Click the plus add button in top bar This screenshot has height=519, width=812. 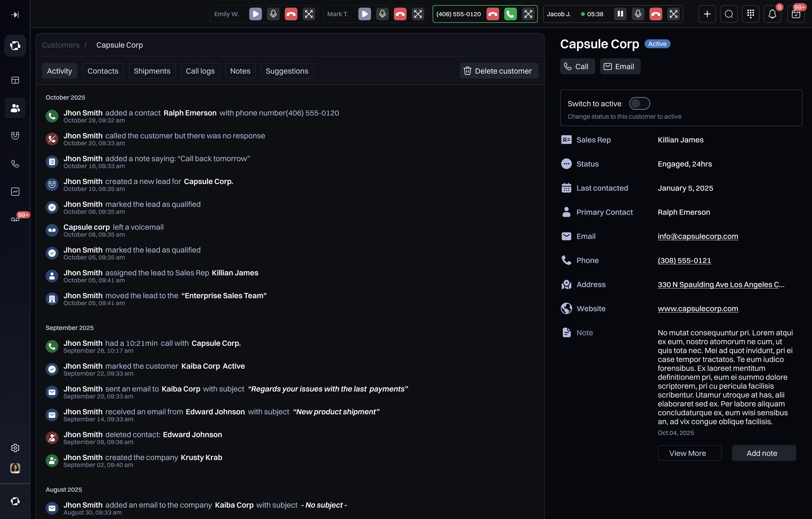point(707,14)
